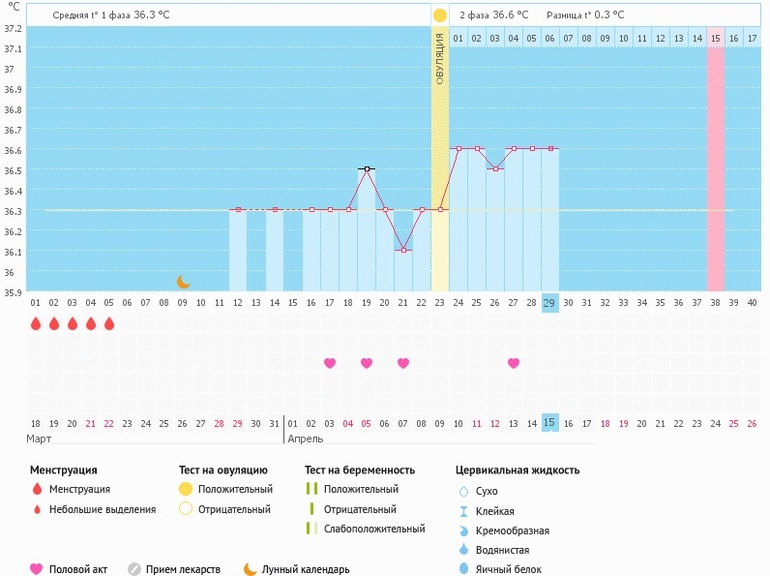Click the Прием лекарств pill icon in legend
The height and width of the screenshot is (576, 770).
click(x=134, y=569)
